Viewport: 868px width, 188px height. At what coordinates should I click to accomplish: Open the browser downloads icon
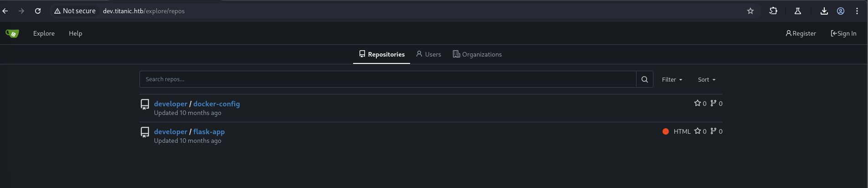click(x=824, y=11)
